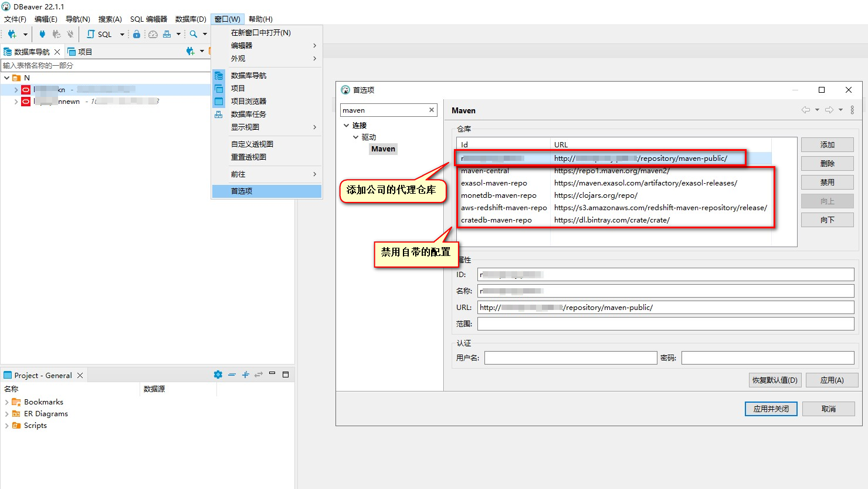Open the SQL editor toolbar button
868x489 pixels.
[x=100, y=34]
